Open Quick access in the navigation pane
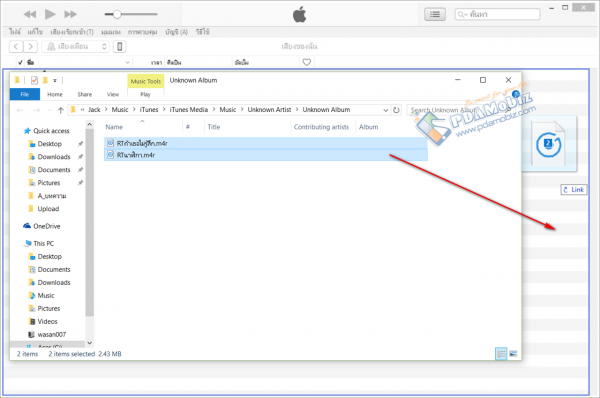Screen dimensions: 600x398 point(51,131)
